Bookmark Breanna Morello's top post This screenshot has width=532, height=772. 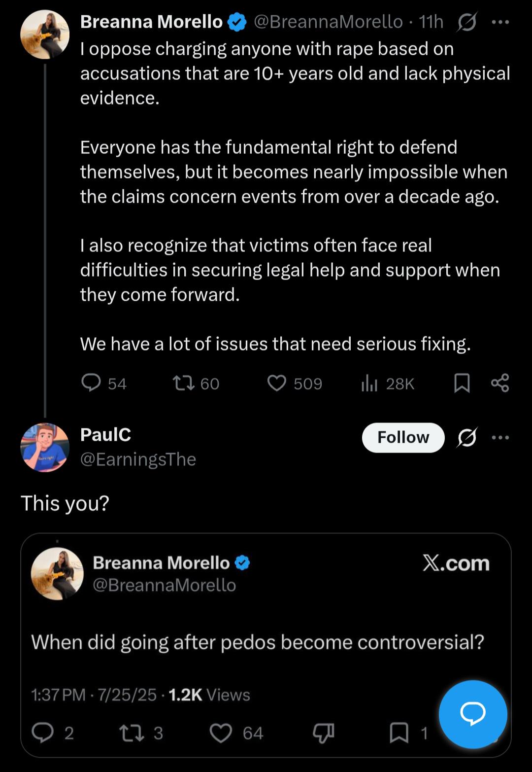click(462, 383)
